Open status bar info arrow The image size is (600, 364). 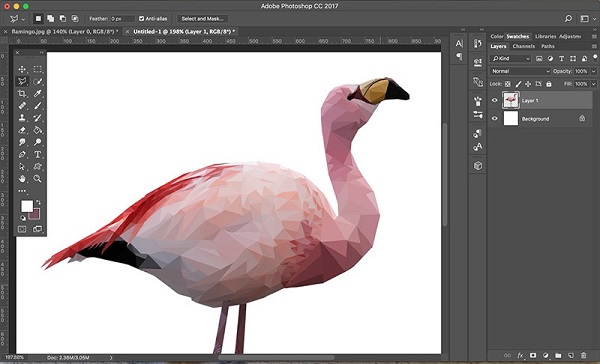(111, 357)
